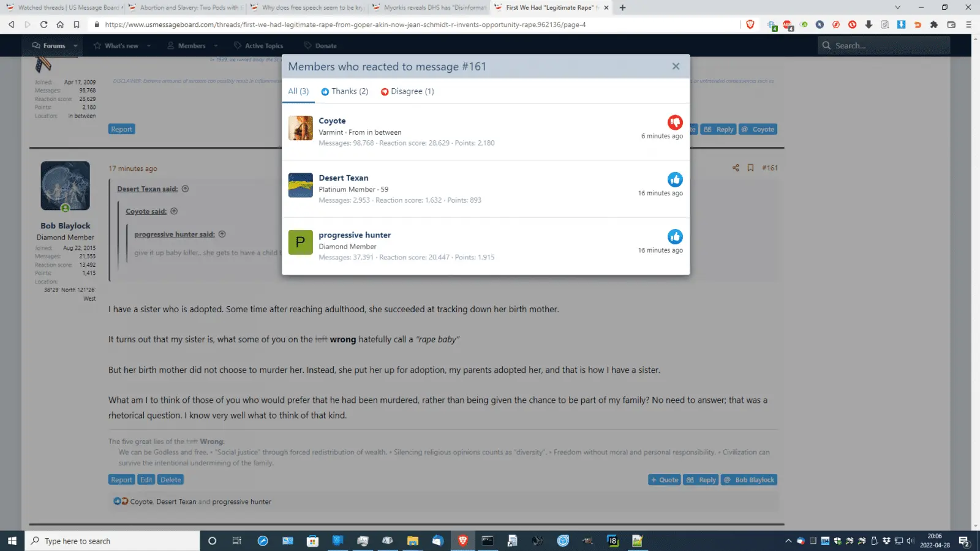Show hidden system tray icons
The height and width of the screenshot is (551, 980).
pos(788,541)
